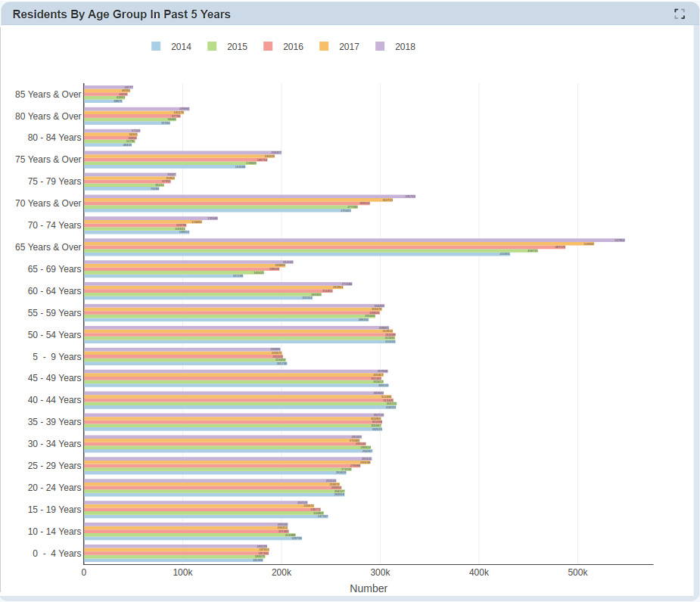Screen dimensions: 700x602
Task: Click the 85 Years & Over axis label
Action: point(48,95)
